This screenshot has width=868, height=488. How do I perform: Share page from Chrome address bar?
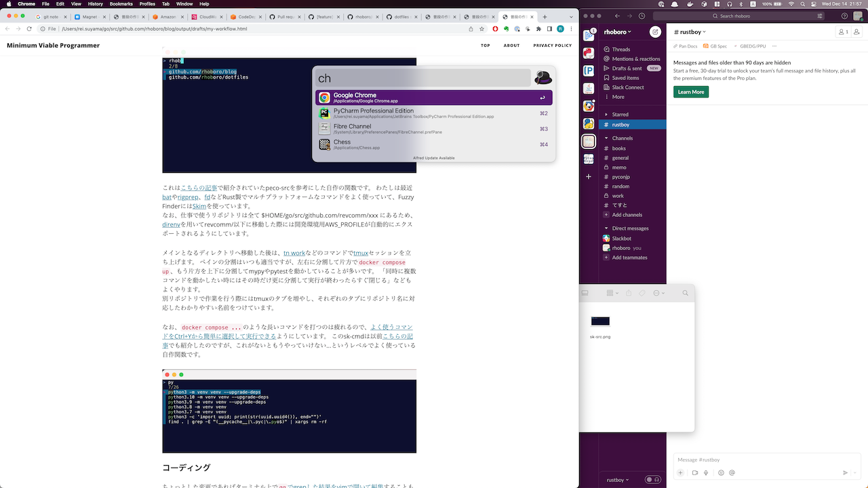pos(471,28)
